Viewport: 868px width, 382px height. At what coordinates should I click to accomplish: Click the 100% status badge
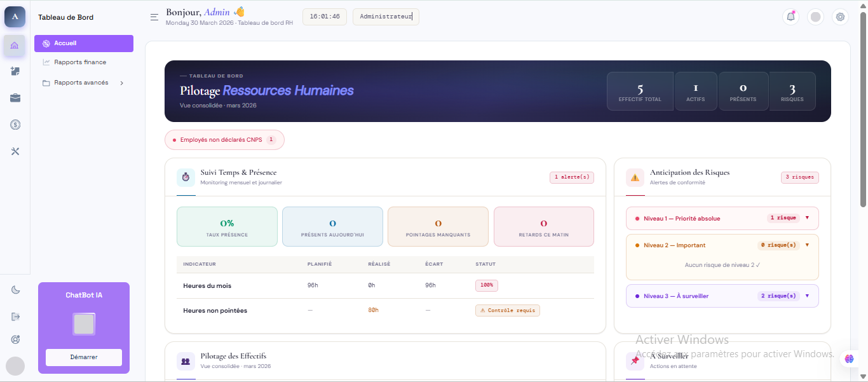click(487, 285)
